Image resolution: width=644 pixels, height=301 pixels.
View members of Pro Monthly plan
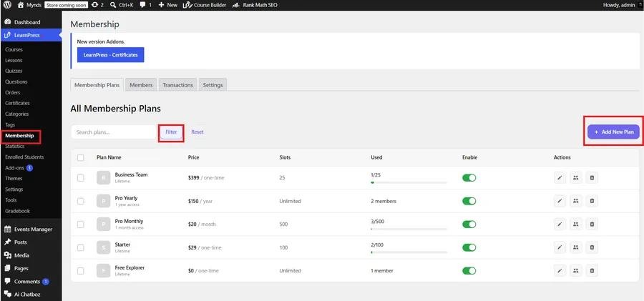point(576,224)
